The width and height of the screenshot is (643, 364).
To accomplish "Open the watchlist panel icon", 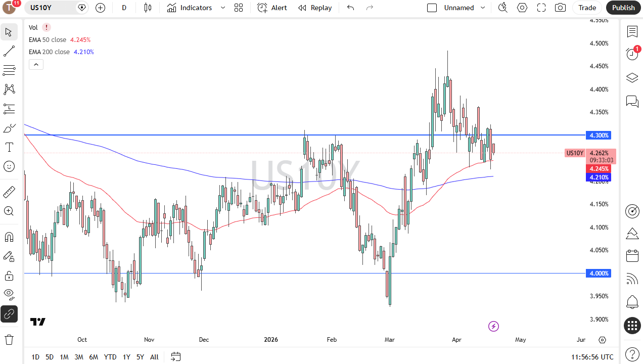I will pos(632,32).
